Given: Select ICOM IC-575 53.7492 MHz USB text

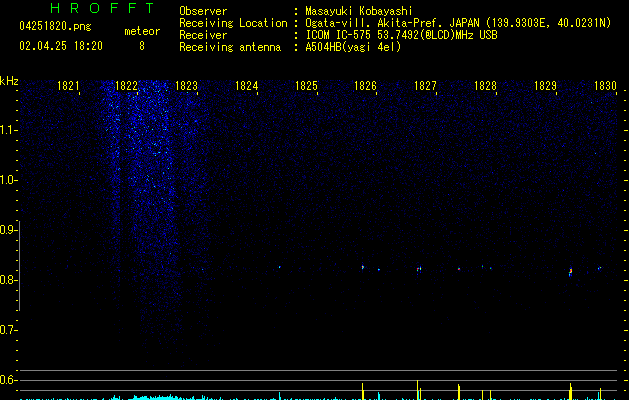Looking at the screenshot, I should click(401, 35).
